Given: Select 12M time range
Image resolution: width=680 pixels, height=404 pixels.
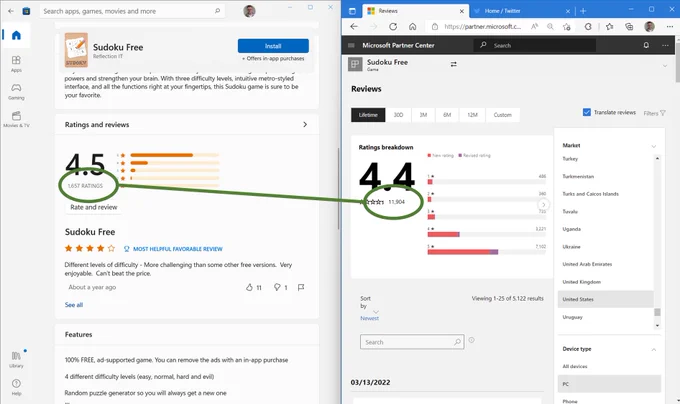Looking at the screenshot, I should [x=472, y=115].
